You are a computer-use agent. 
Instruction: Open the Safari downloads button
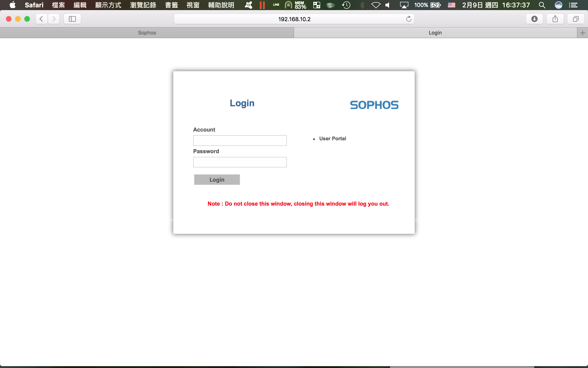[534, 19]
